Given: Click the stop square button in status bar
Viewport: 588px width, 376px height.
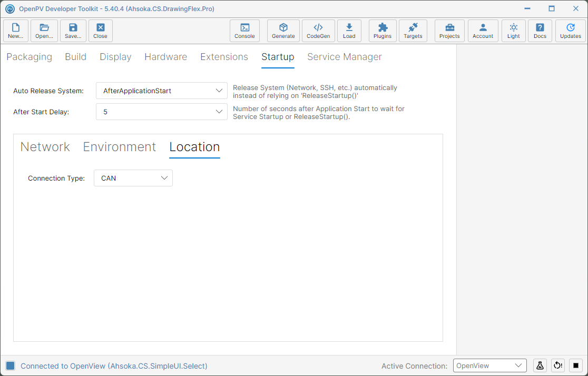Looking at the screenshot, I should 576,365.
